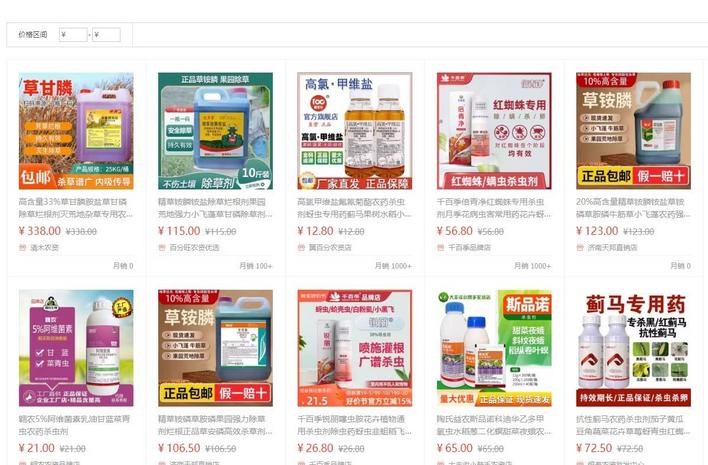708x465 pixels.
Task: Open the 斯品诺 product thumbnail
Action: click(494, 348)
